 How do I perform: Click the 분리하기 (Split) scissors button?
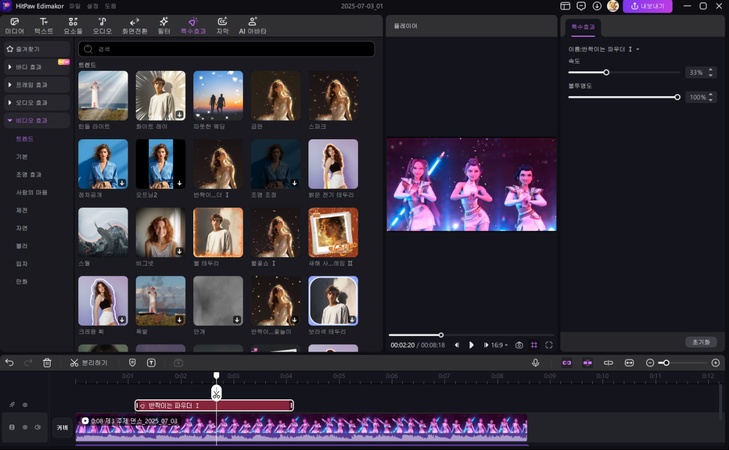point(88,363)
